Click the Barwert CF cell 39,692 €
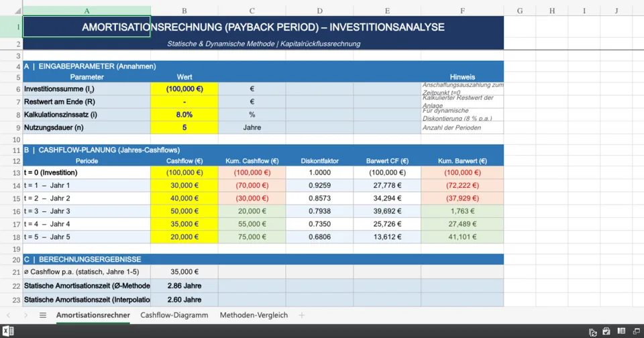 click(x=387, y=211)
